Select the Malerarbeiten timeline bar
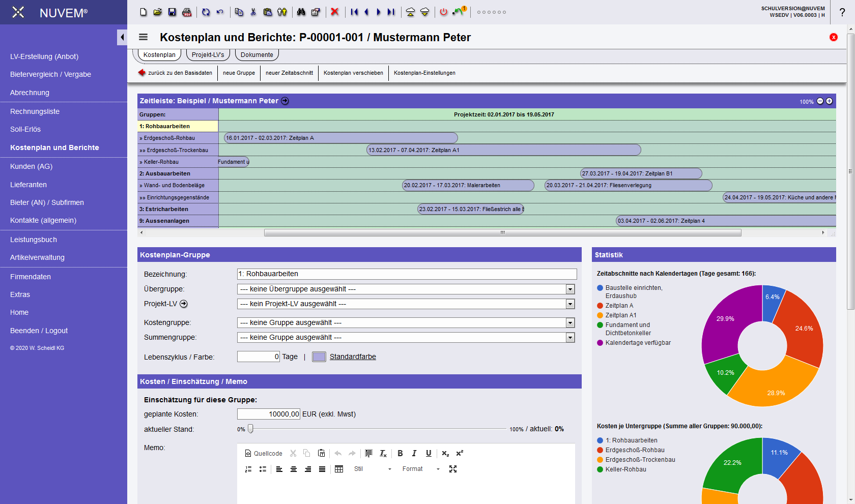The height and width of the screenshot is (504, 855). pos(468,185)
